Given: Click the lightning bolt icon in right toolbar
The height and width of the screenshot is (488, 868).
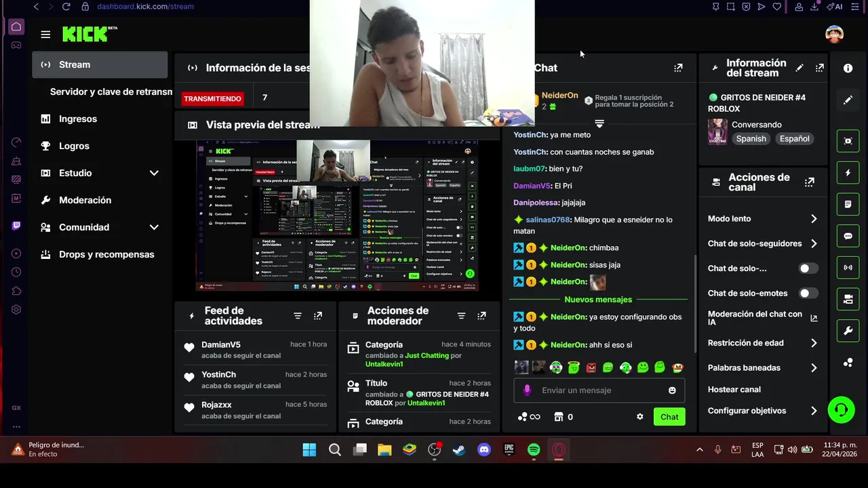Looking at the screenshot, I should [x=848, y=173].
